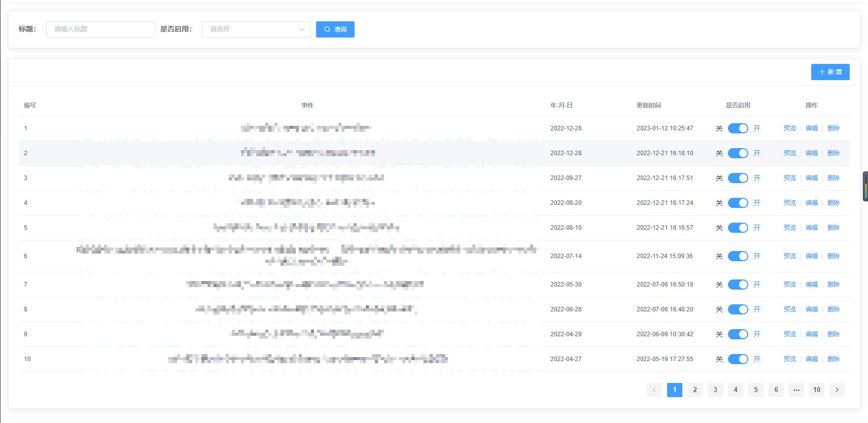Click 编辑 for row 5
Viewport: 868px width, 423px height.
pos(812,228)
